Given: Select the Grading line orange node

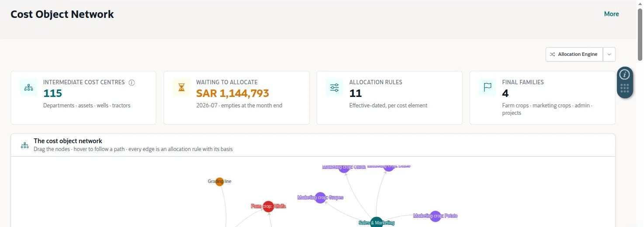Looking at the screenshot, I should [x=219, y=182].
